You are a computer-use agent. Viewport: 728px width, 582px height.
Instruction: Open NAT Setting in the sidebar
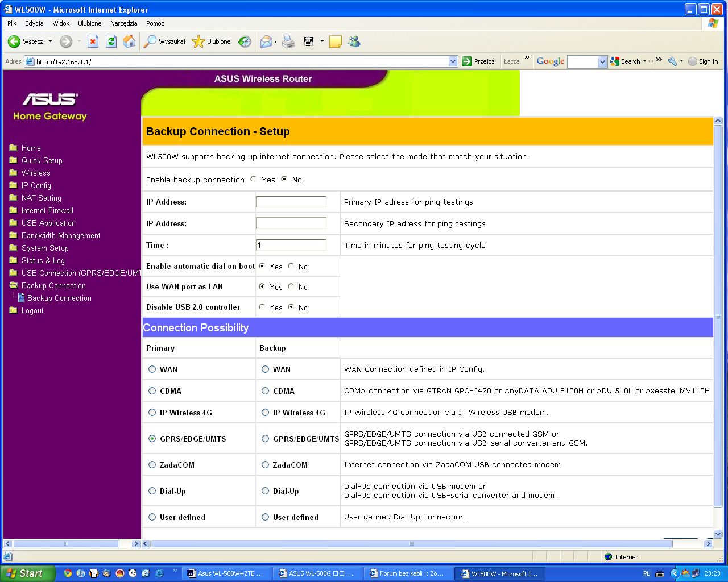pos(42,198)
